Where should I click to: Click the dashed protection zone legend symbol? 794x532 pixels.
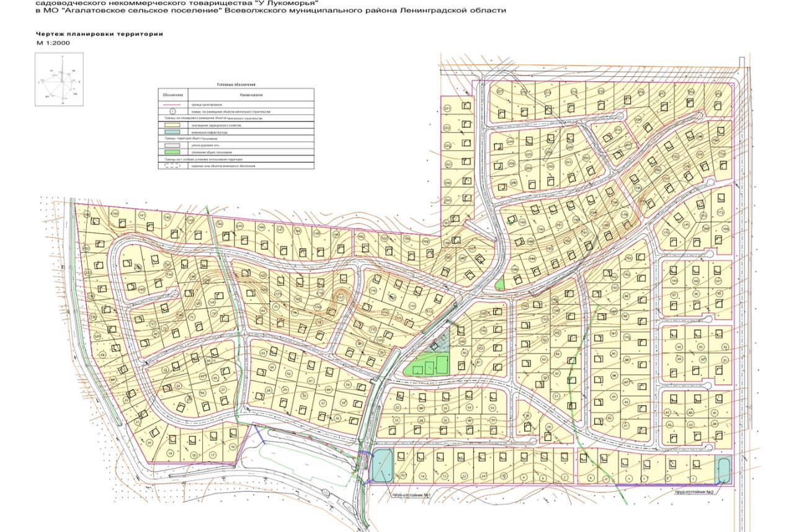(172, 166)
